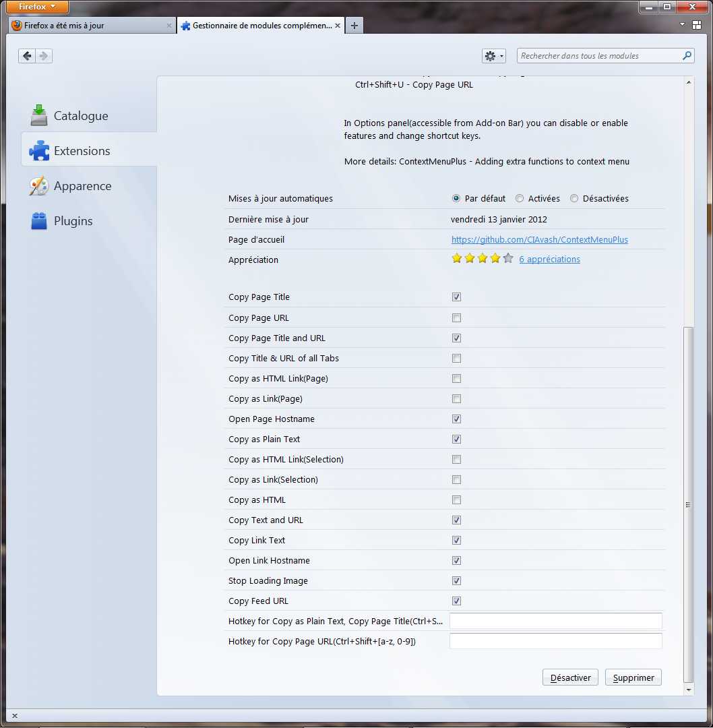This screenshot has width=713, height=728.
Task: Enable 'Copy as HTML Link(Selection)' checkbox
Action: (x=456, y=459)
